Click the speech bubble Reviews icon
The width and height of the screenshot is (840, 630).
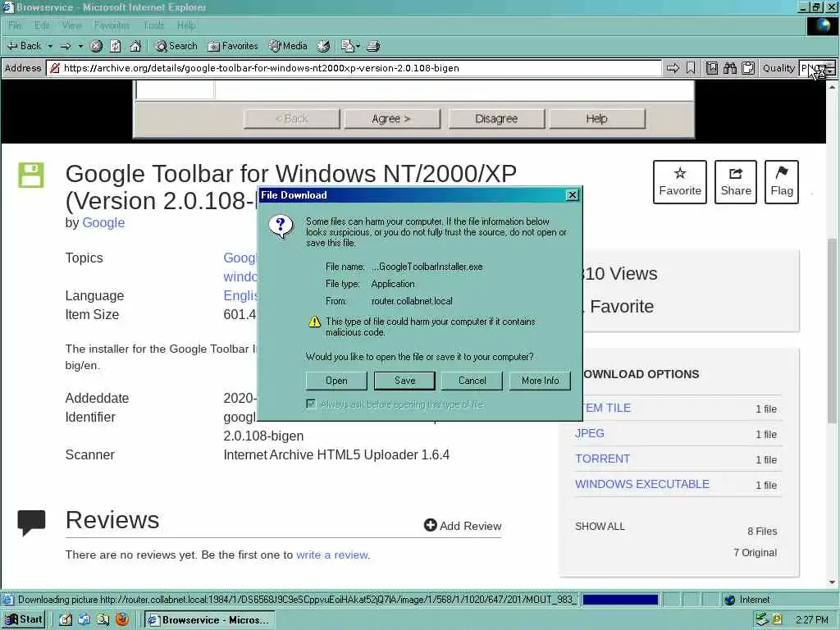[31, 523]
